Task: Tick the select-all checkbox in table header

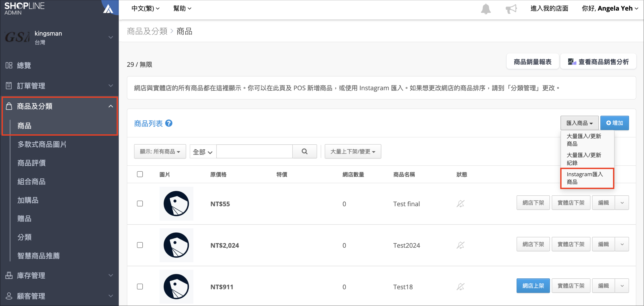Action: (x=140, y=174)
